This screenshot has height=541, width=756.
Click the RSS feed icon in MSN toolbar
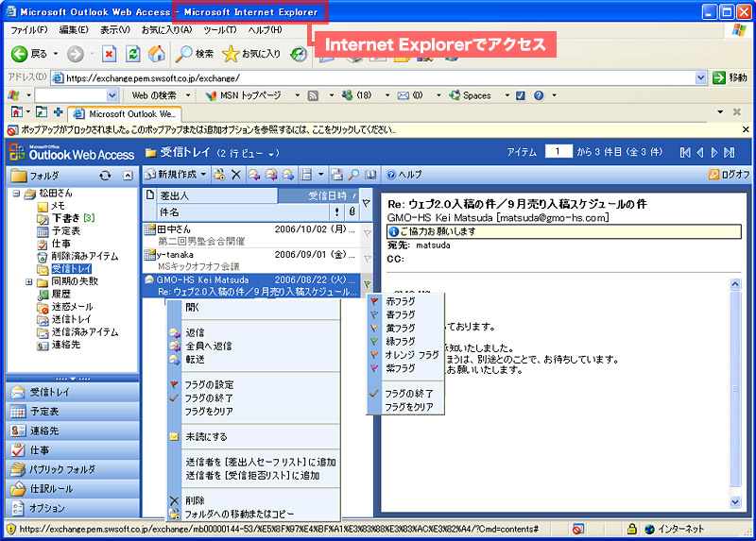click(x=313, y=95)
